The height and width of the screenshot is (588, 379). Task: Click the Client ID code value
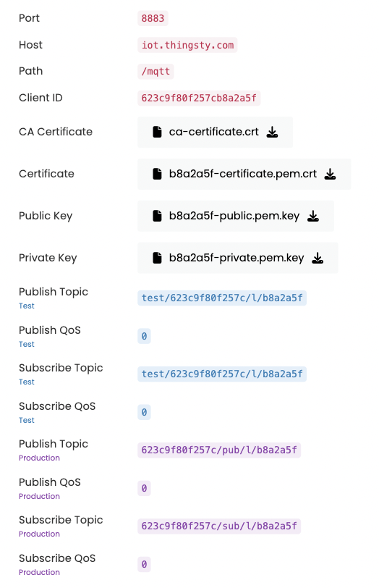199,98
